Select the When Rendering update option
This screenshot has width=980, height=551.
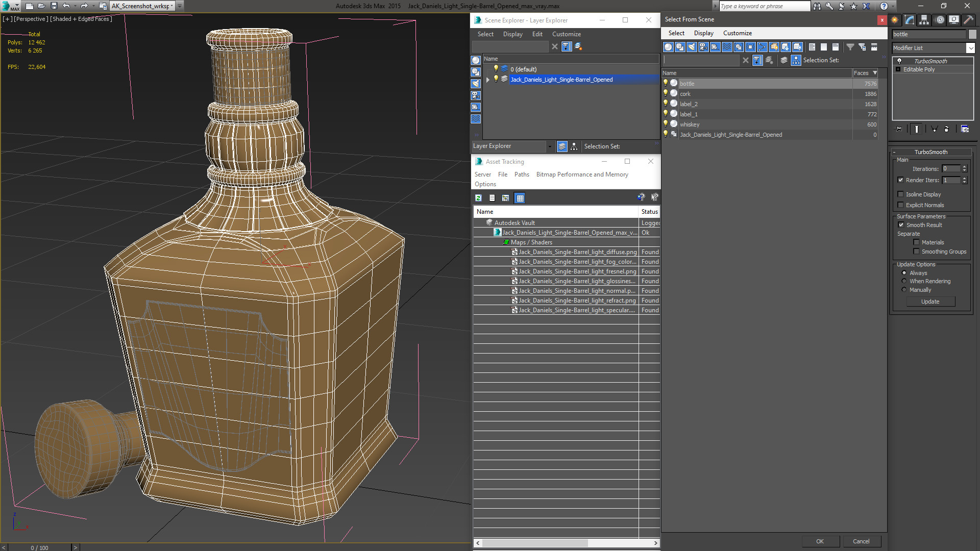904,281
